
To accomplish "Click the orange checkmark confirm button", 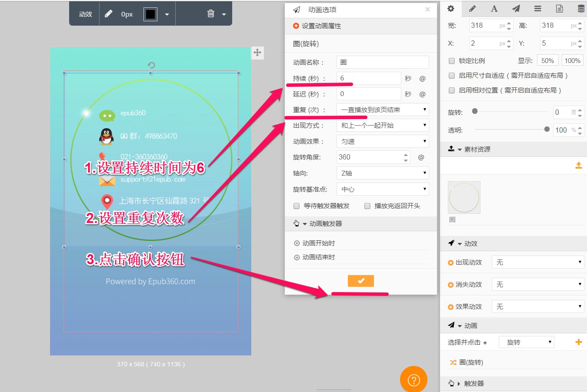I will [361, 281].
